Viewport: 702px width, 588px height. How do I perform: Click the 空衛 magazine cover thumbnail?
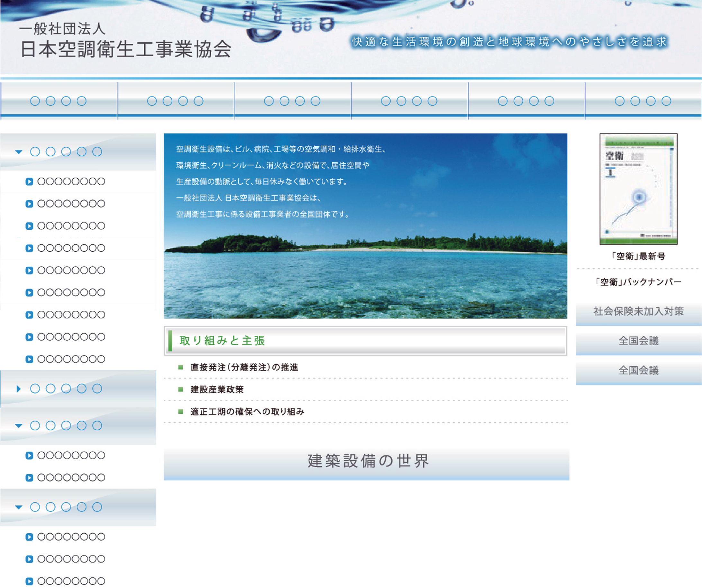click(x=638, y=189)
